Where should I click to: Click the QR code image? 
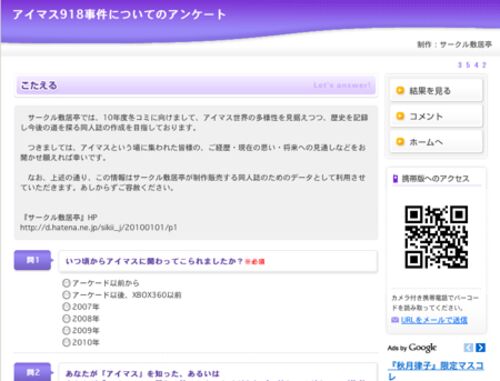[x=436, y=237]
